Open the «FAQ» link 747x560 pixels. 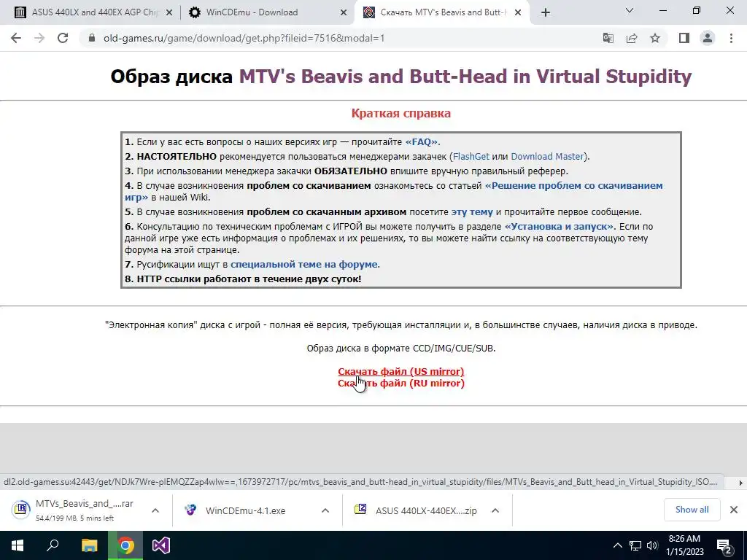[421, 142]
